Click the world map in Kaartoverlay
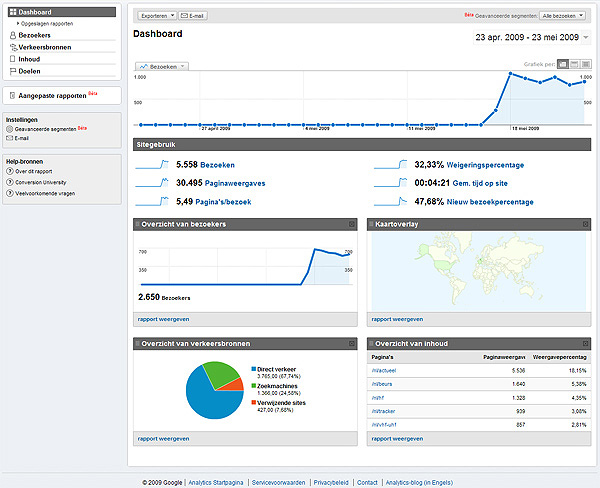 [x=479, y=272]
